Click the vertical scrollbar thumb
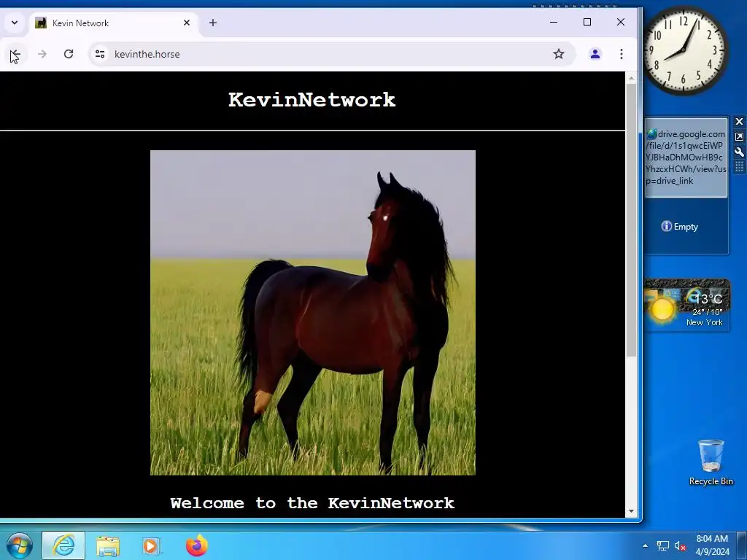747x560 pixels. click(x=631, y=220)
